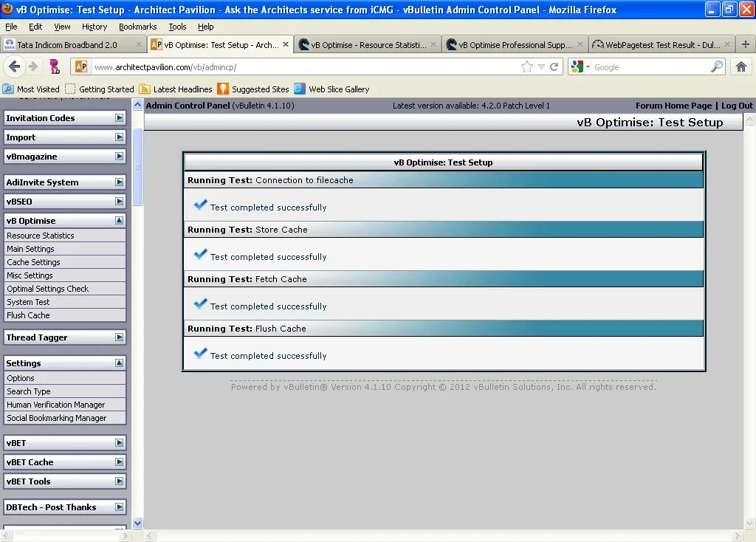This screenshot has width=756, height=542.
Task: Open Cache Settings in the sidebar
Action: point(65,262)
